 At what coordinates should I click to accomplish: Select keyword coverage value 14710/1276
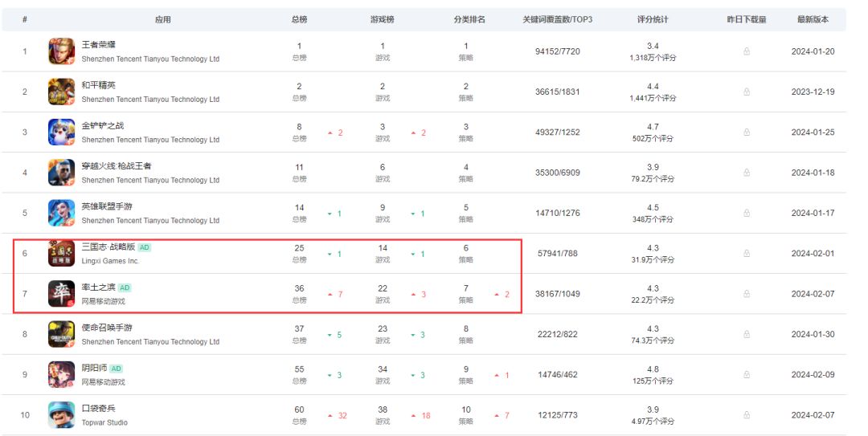click(x=558, y=213)
